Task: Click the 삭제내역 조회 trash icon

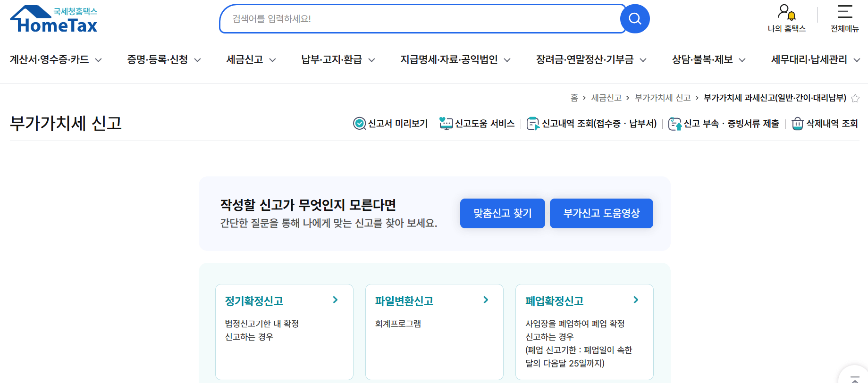Action: pyautogui.click(x=798, y=124)
